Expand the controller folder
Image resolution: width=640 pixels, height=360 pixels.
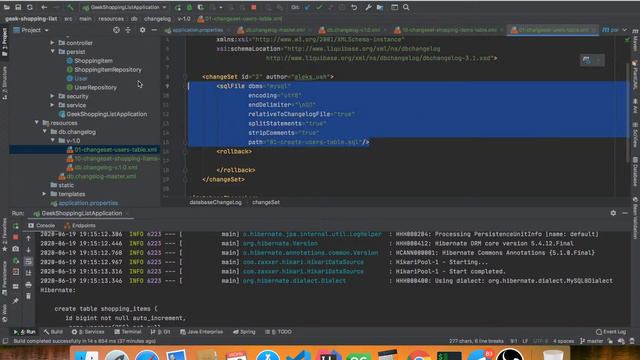coord(52,42)
